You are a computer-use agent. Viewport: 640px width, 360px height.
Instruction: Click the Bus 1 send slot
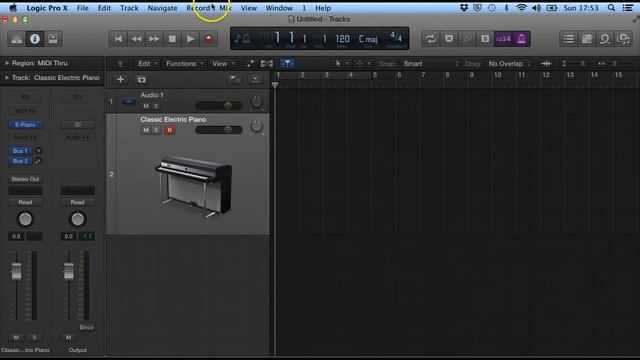20,151
